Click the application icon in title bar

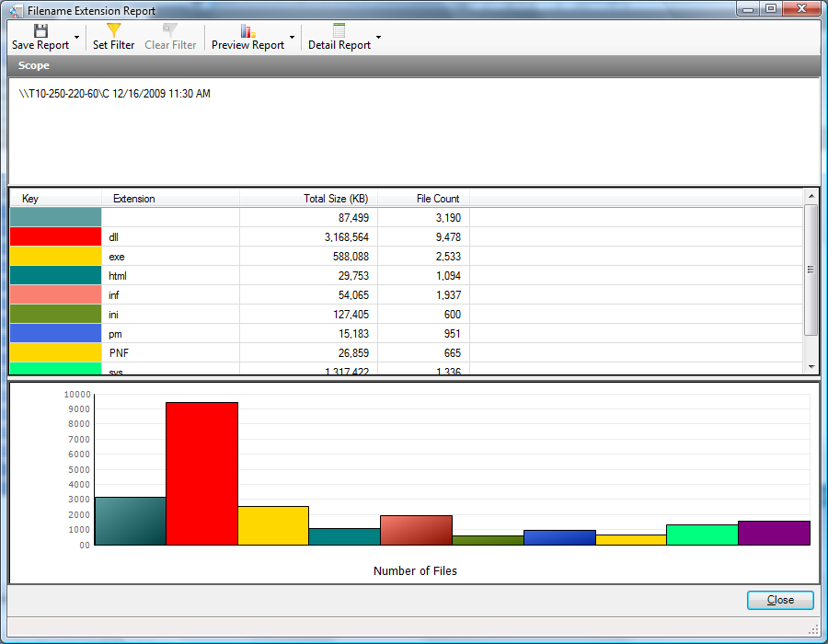[x=16, y=10]
